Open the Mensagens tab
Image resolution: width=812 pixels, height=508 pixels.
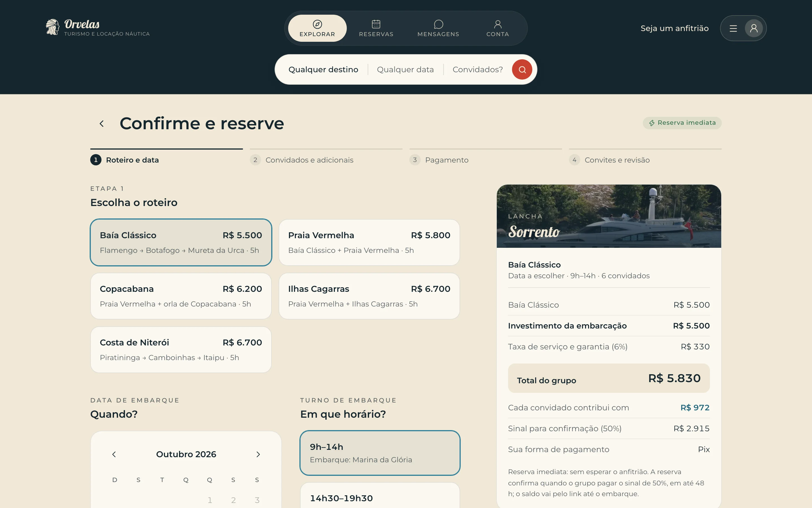click(x=438, y=28)
